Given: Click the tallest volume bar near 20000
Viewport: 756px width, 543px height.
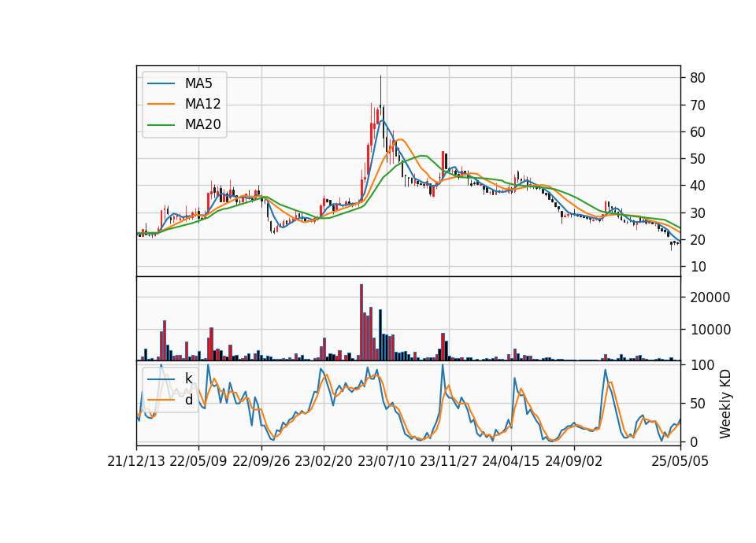Looking at the screenshot, I should tap(361, 323).
